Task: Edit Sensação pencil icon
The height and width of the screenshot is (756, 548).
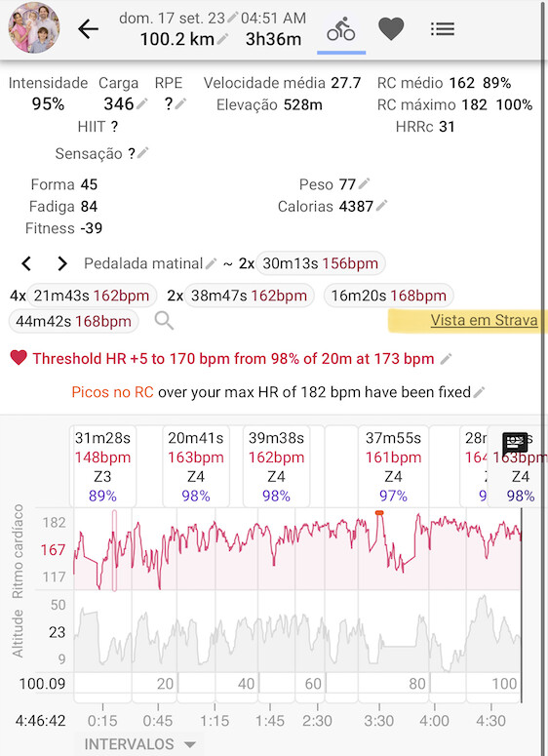Action: 143,153
